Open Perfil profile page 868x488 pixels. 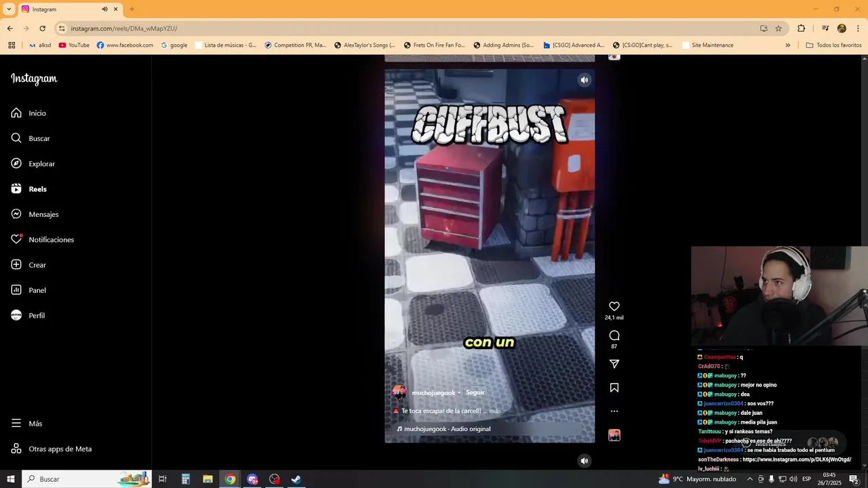tap(28, 315)
